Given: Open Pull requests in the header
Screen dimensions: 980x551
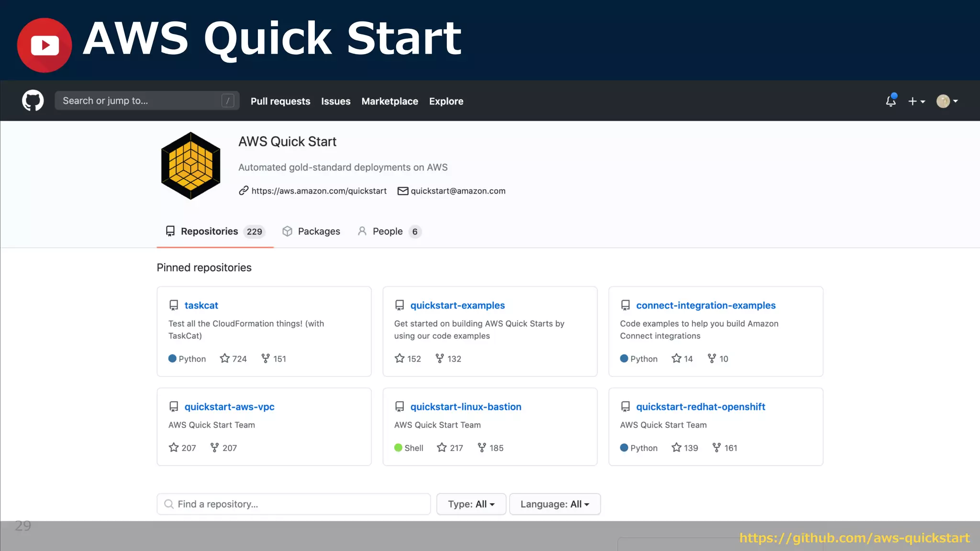Looking at the screenshot, I should tap(280, 101).
